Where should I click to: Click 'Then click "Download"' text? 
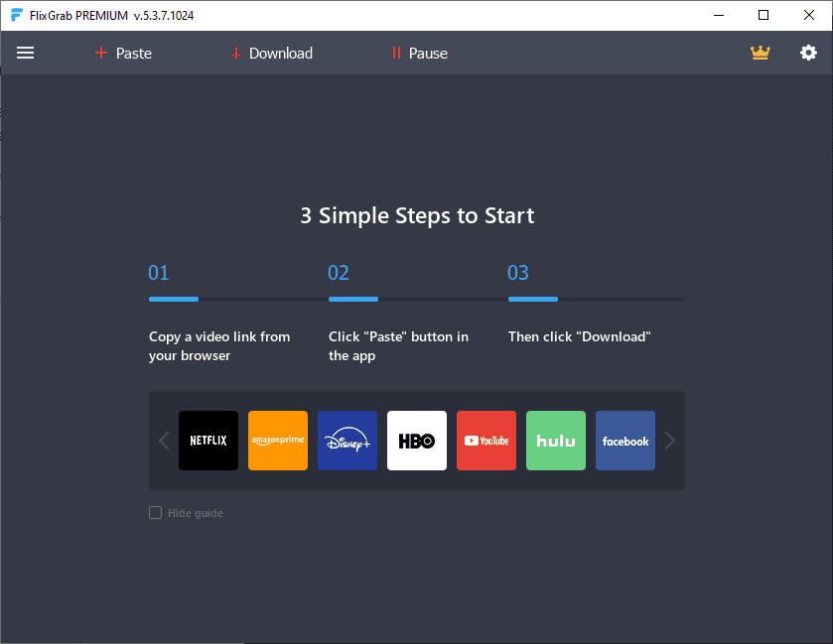579,336
